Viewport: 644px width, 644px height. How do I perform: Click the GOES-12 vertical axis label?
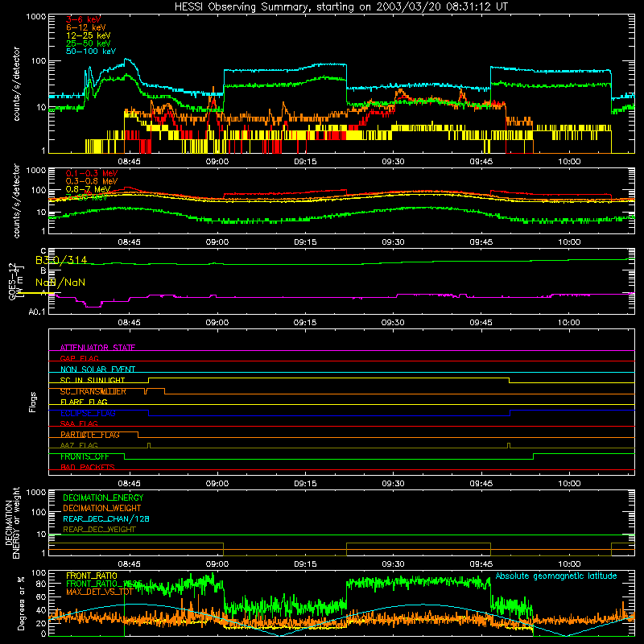12,282
